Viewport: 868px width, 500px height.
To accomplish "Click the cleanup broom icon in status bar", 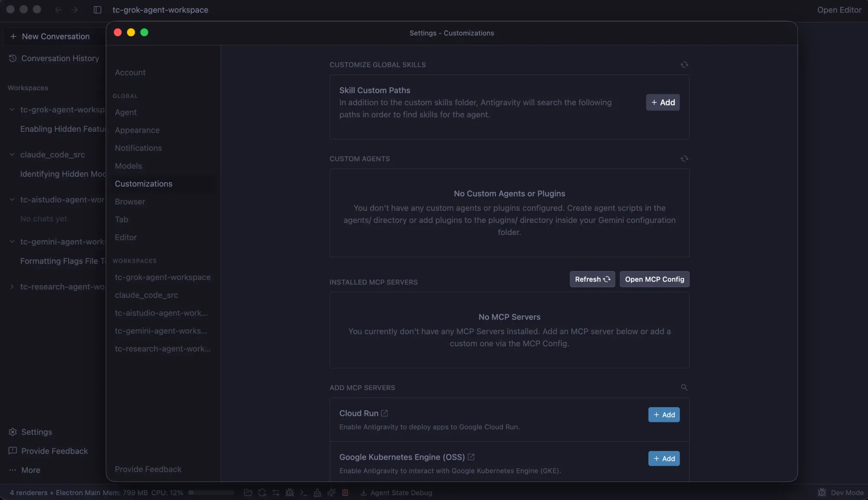I will coord(318,493).
